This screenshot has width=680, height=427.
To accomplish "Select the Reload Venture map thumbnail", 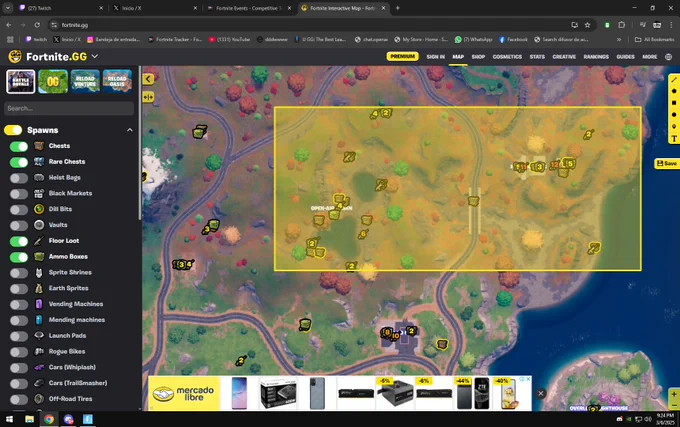I will click(85, 81).
